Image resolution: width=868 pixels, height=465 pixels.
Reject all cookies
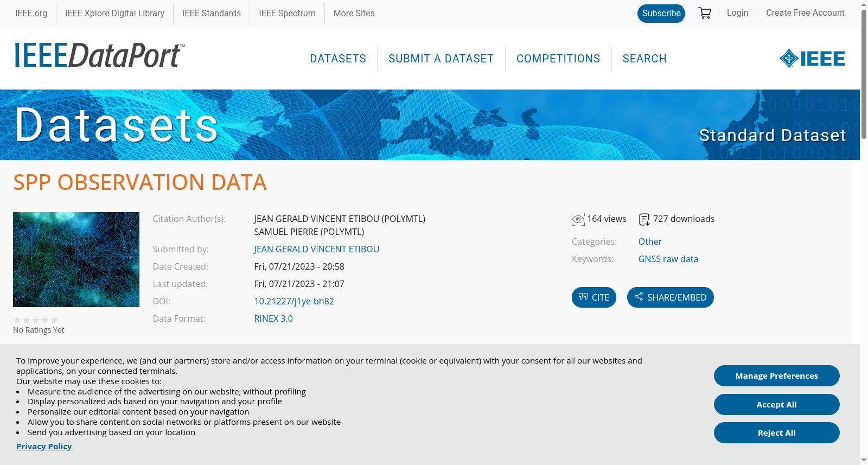(777, 433)
